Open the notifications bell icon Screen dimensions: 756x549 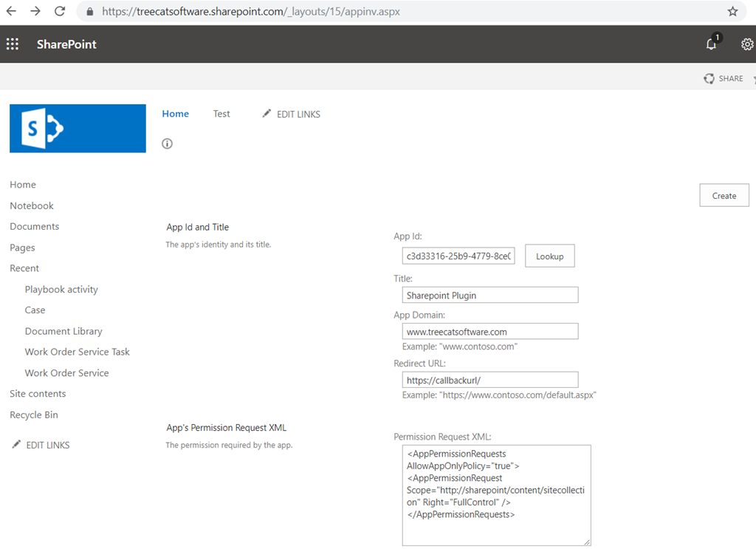click(711, 44)
